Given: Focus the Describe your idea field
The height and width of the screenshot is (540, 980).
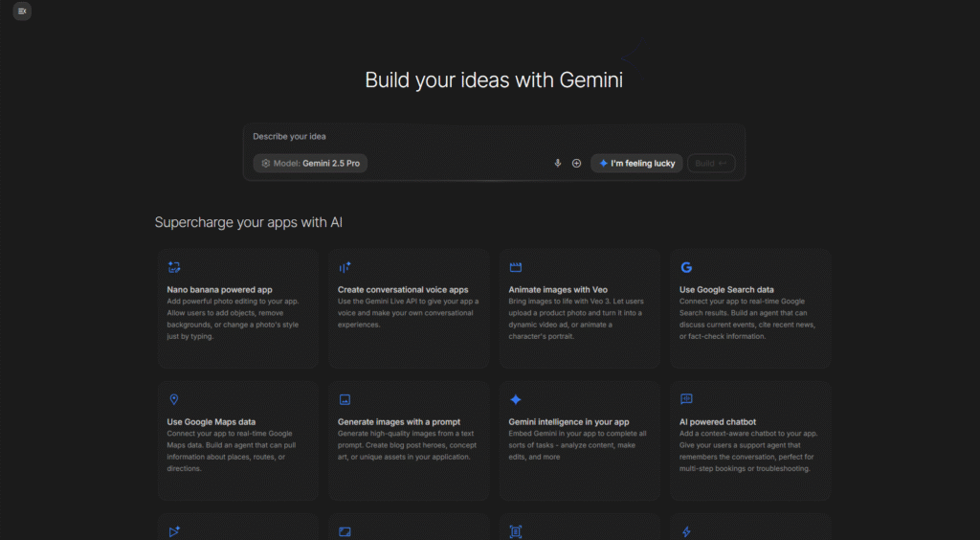Looking at the screenshot, I should pyautogui.click(x=493, y=137).
